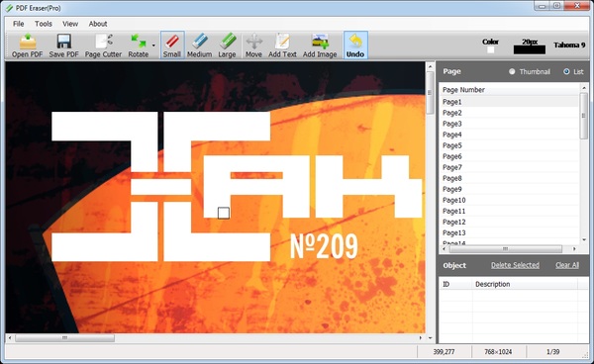This screenshot has height=364, width=594.
Task: Launch the Page Cutter tool
Action: (103, 45)
